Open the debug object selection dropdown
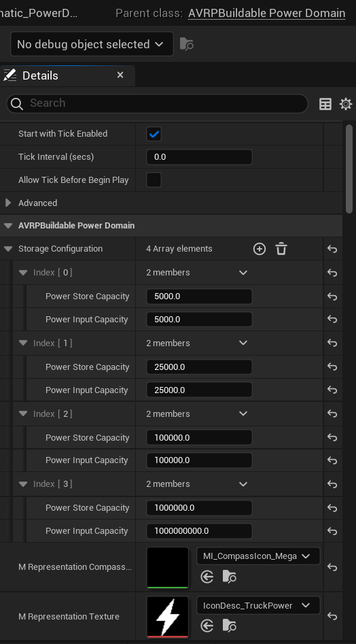The image size is (356, 644). click(92, 44)
